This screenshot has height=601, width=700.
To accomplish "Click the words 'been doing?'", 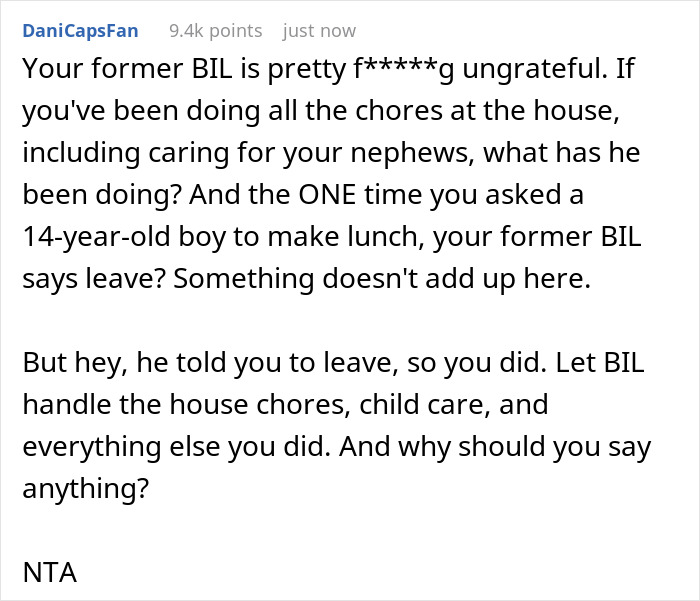I will pyautogui.click(x=102, y=195).
